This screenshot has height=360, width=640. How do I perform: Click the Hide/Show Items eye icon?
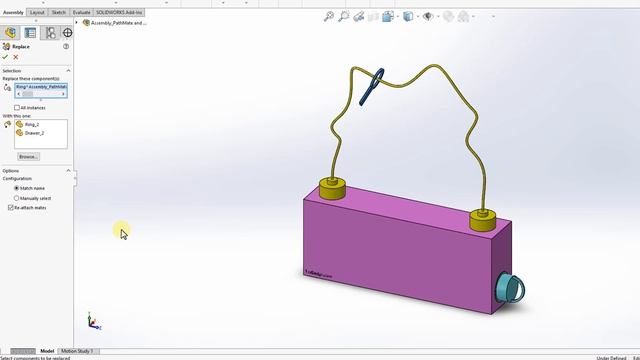[x=428, y=16]
